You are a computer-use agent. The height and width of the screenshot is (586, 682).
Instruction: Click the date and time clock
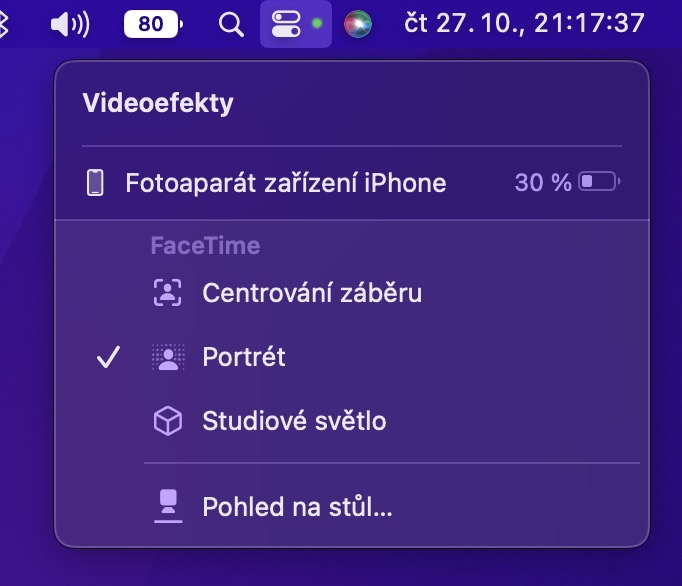click(x=524, y=24)
